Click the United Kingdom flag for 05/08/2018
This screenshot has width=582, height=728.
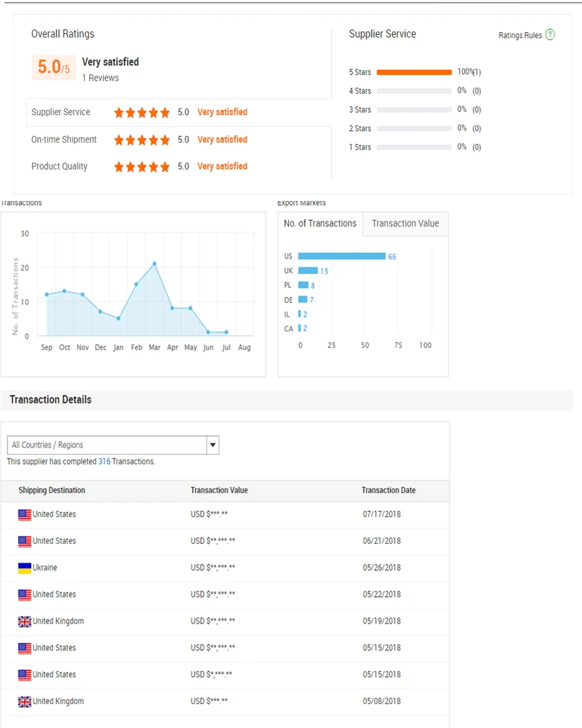click(x=25, y=702)
